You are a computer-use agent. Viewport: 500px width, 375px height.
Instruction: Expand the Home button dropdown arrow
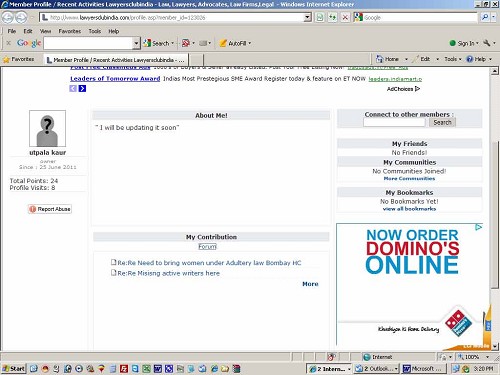tap(406, 59)
